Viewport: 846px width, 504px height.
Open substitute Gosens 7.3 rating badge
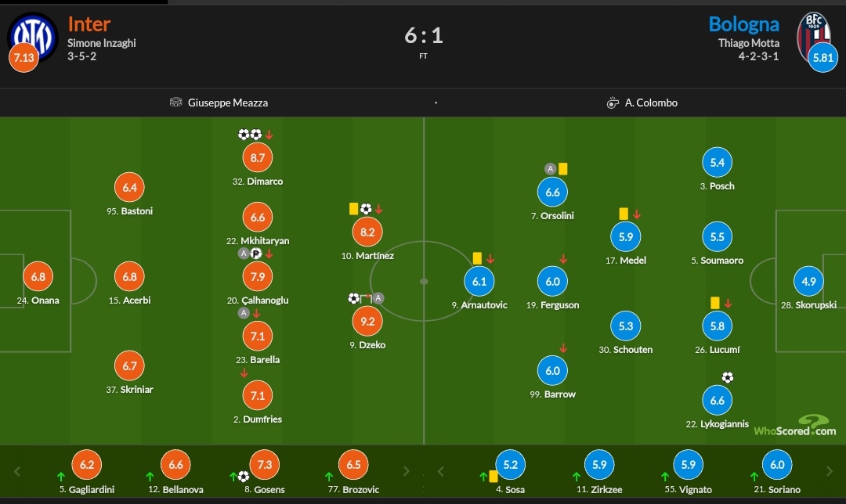[x=265, y=465]
